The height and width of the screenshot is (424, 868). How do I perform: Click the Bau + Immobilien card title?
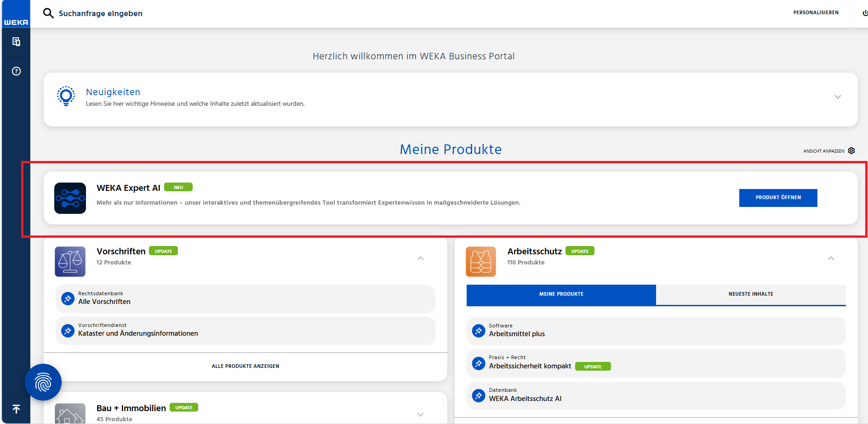tap(131, 408)
